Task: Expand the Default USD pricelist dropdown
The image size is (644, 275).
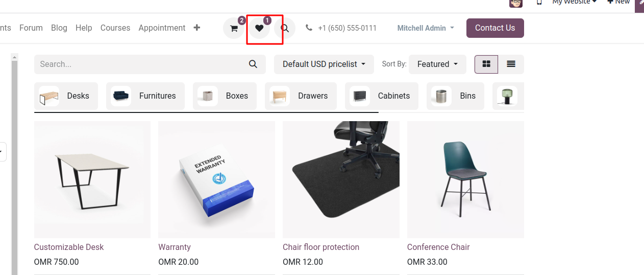Action: [324, 64]
